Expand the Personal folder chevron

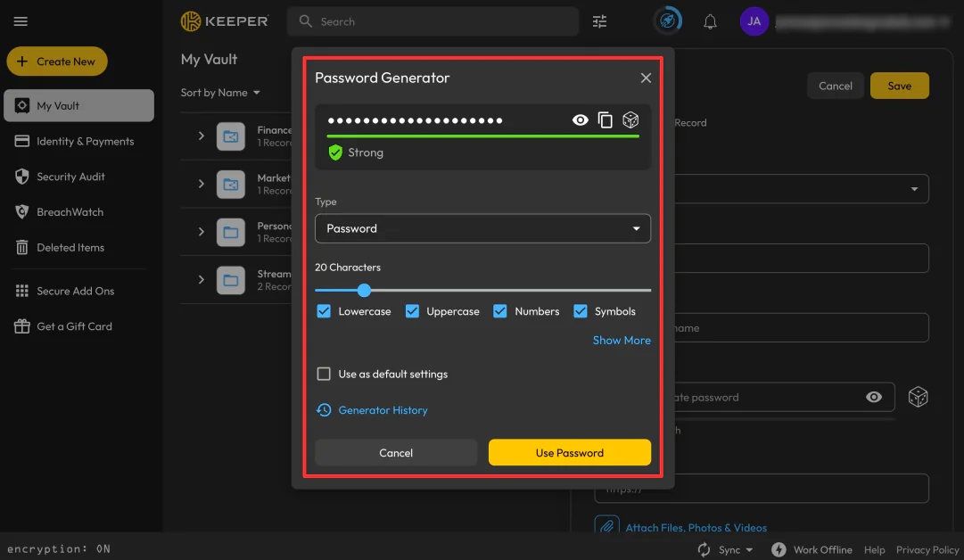coord(201,232)
